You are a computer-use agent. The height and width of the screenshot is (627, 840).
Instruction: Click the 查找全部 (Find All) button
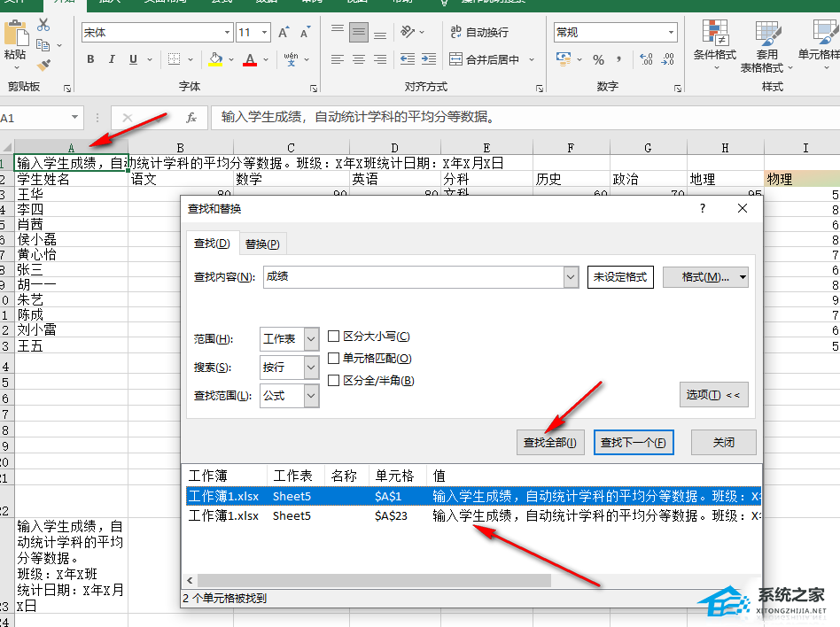point(550,443)
